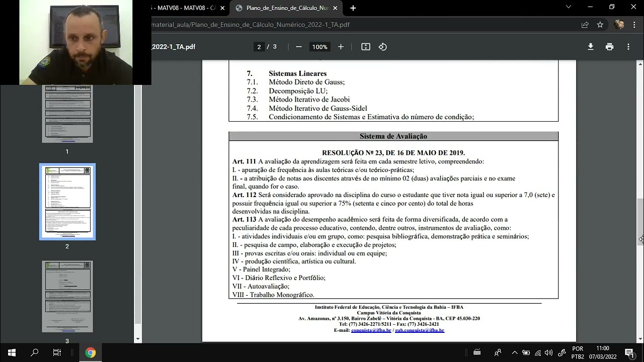644x362 pixels.
Task: Open the touch keyboard icon
Action: point(477,352)
